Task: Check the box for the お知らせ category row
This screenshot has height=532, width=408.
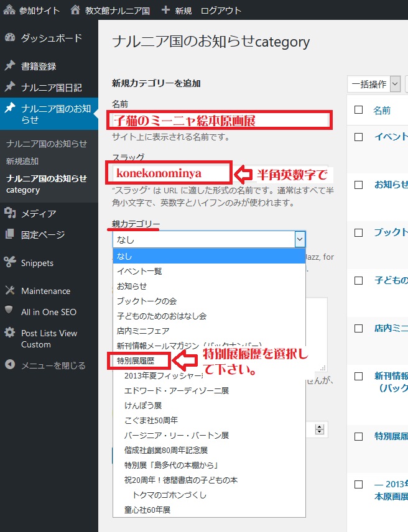Action: click(358, 185)
